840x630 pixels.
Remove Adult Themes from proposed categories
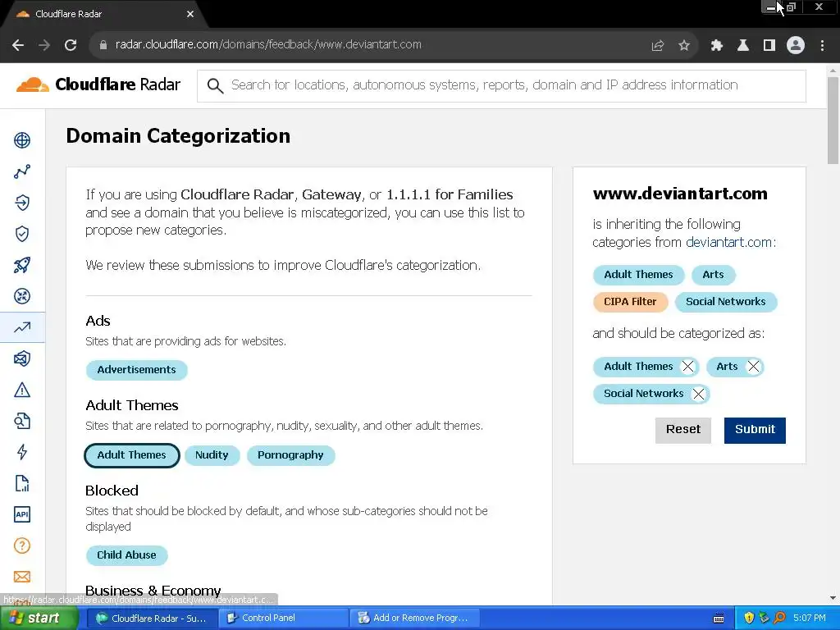pyautogui.click(x=688, y=367)
